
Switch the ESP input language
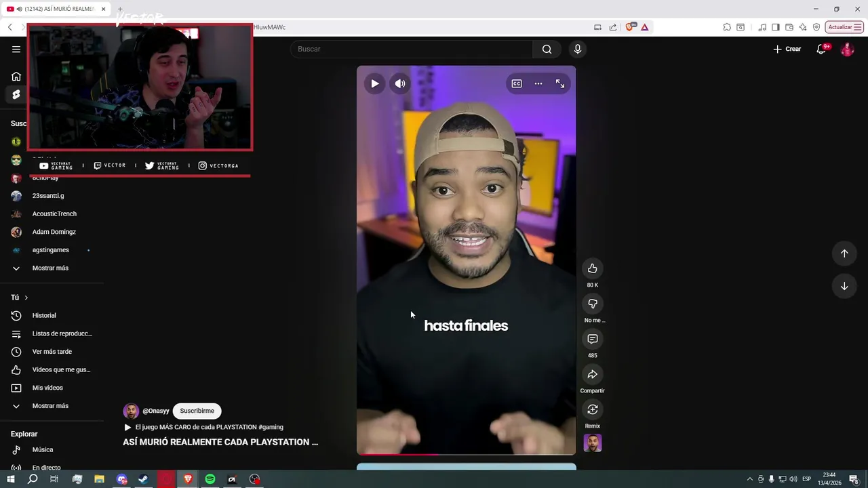coord(807,479)
